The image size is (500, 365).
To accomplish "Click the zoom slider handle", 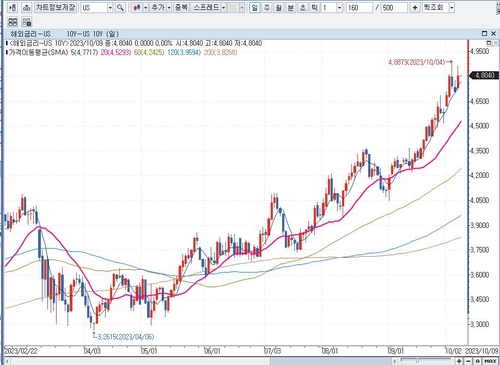I will coord(417,360).
